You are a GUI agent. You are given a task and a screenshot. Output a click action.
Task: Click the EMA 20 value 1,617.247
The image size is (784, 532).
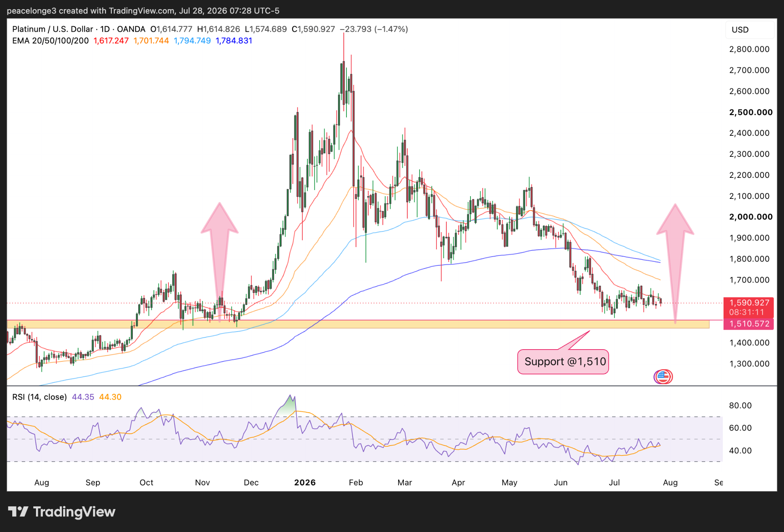(x=111, y=41)
